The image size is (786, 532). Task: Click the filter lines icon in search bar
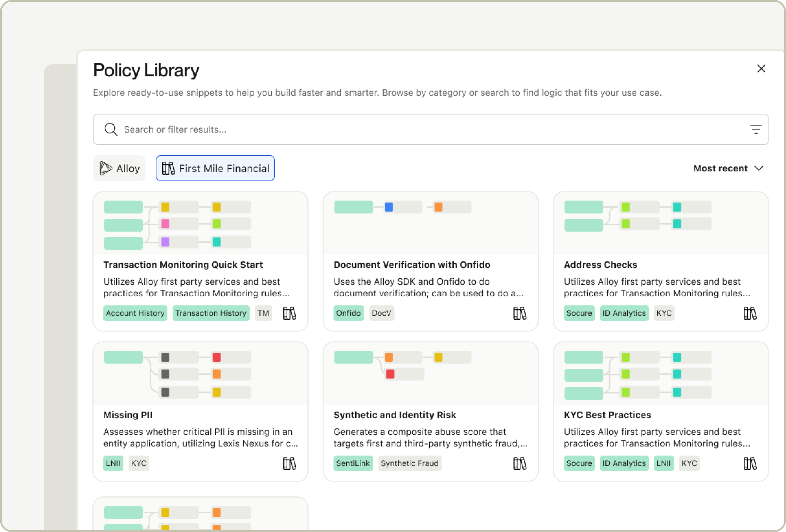756,129
